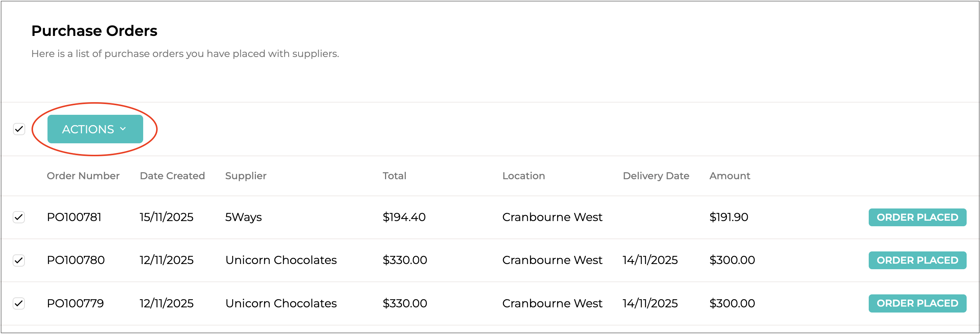The height and width of the screenshot is (334, 980).
Task: Click the 5Ways supplier name
Action: coord(243,217)
